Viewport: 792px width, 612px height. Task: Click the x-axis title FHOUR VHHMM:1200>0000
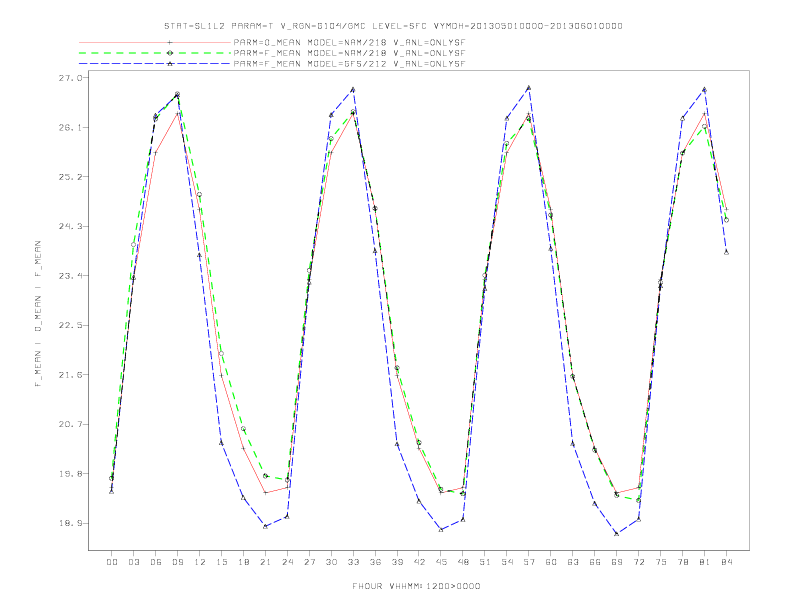click(x=416, y=586)
